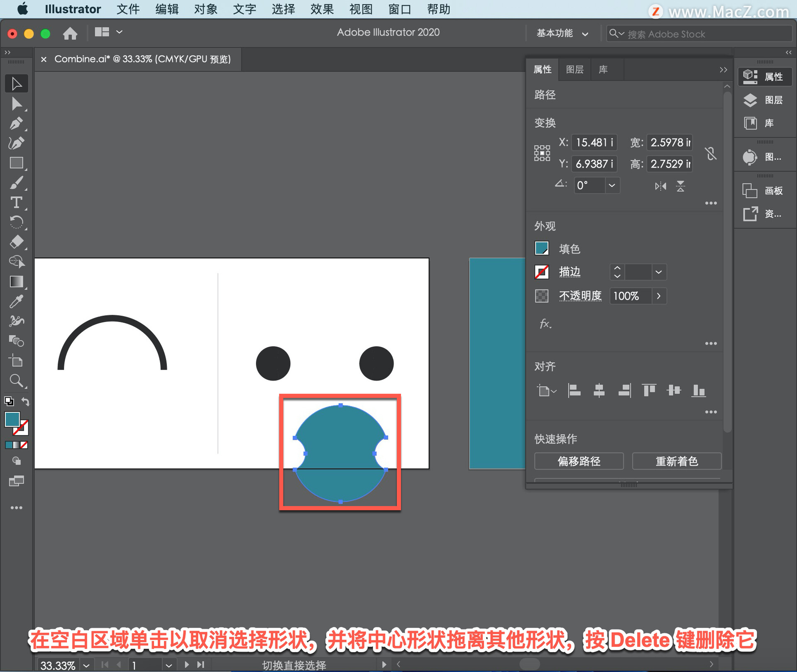Pick a transform reference point
Image resolution: width=797 pixels, height=672 pixels.
(x=542, y=153)
